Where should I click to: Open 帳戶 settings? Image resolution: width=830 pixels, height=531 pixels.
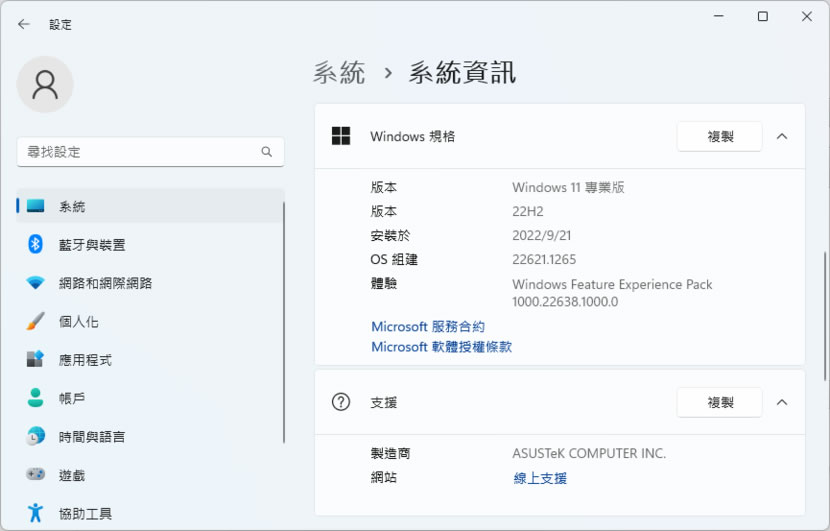tap(150, 398)
